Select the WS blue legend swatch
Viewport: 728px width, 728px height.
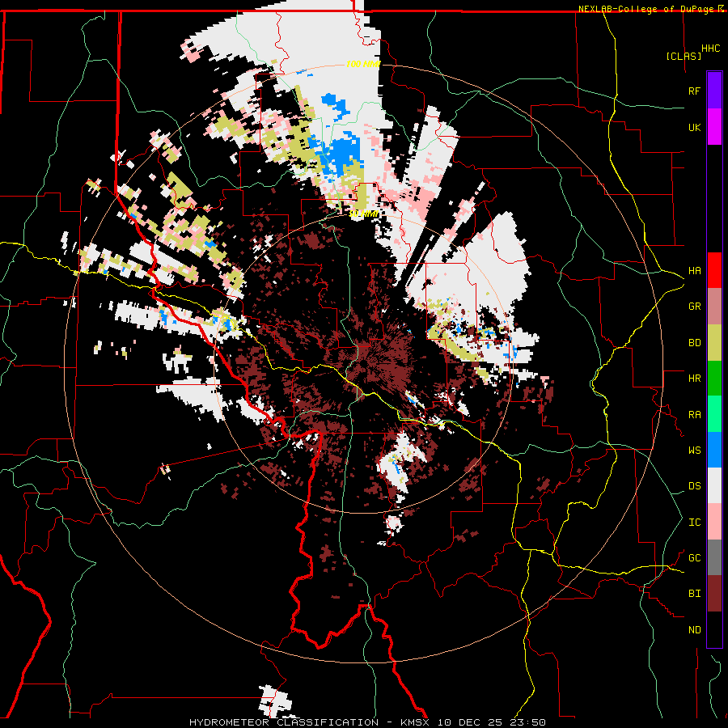714,450
